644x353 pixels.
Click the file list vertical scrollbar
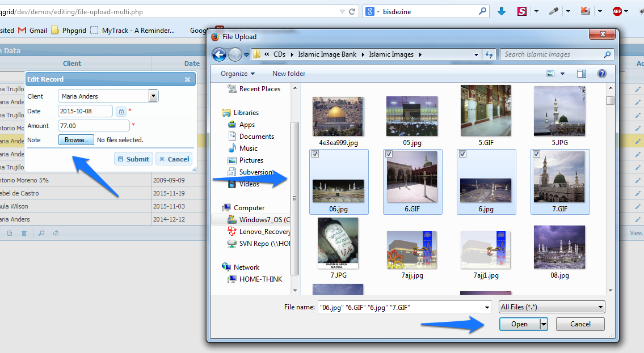[x=610, y=193]
